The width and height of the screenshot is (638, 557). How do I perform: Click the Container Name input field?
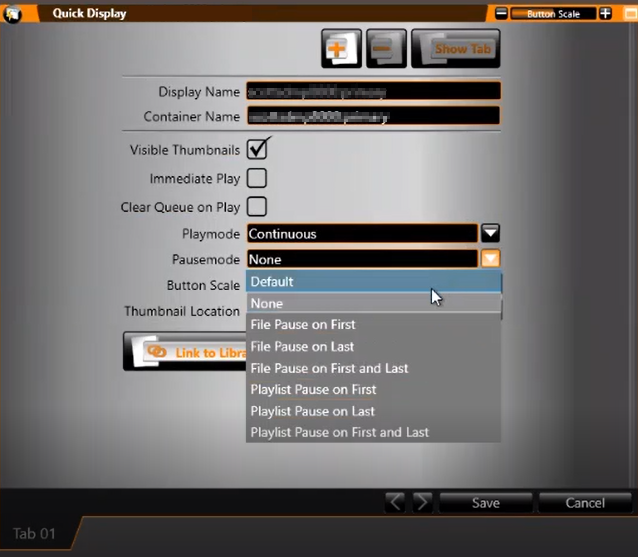point(374,116)
